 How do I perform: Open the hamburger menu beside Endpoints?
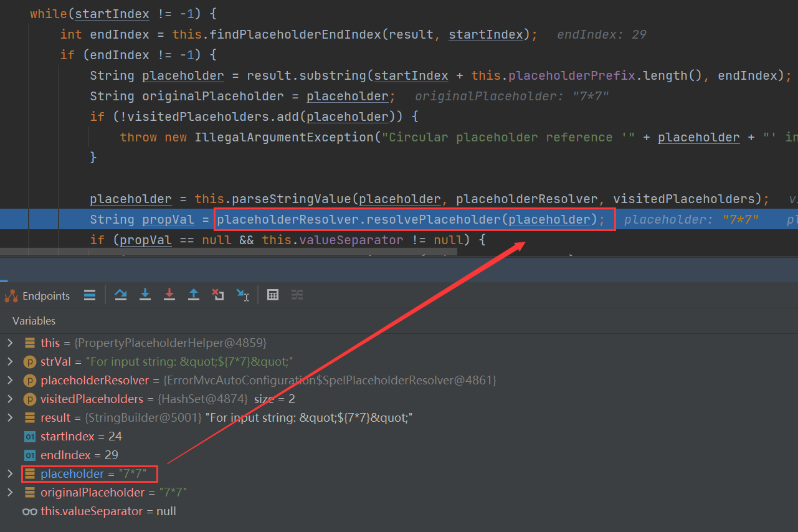[89, 295]
